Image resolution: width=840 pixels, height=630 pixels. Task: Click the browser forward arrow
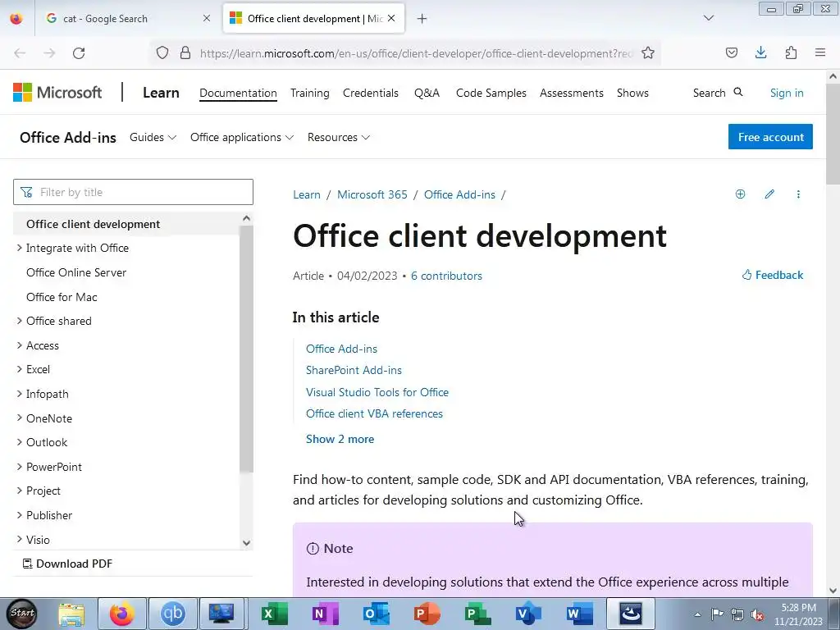(49, 53)
